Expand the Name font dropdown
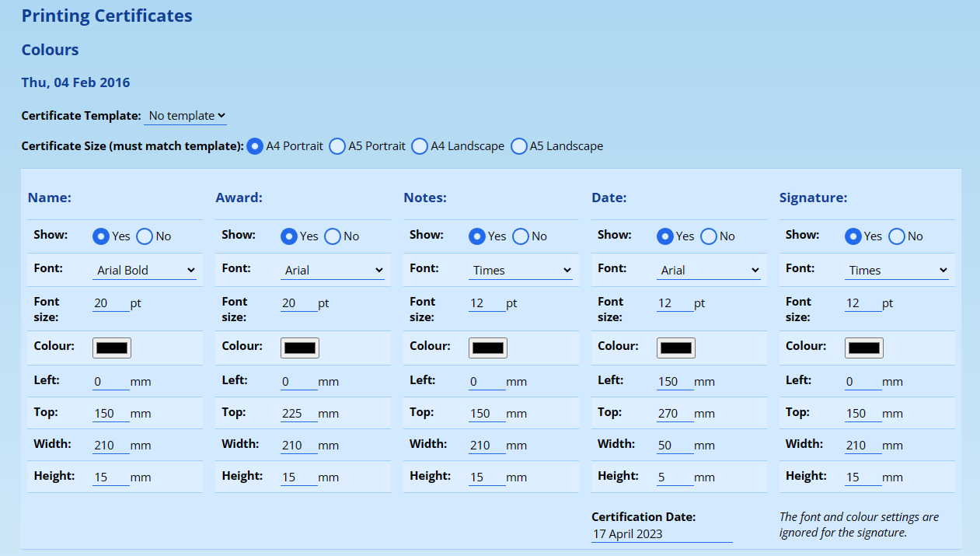This screenshot has width=980, height=556. click(145, 271)
